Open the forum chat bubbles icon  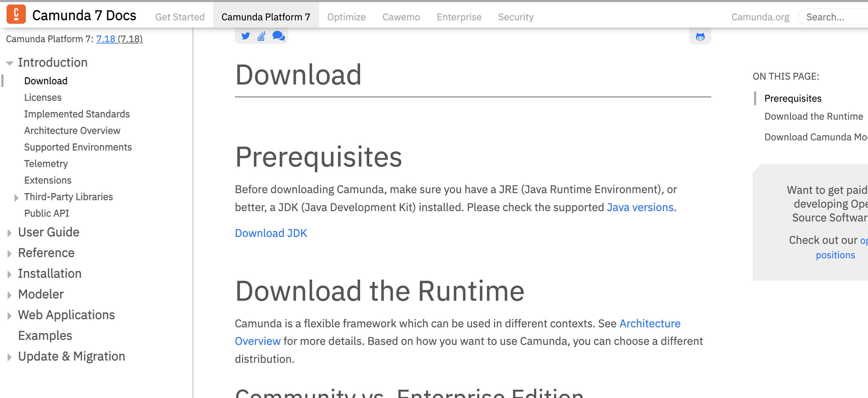point(278,36)
